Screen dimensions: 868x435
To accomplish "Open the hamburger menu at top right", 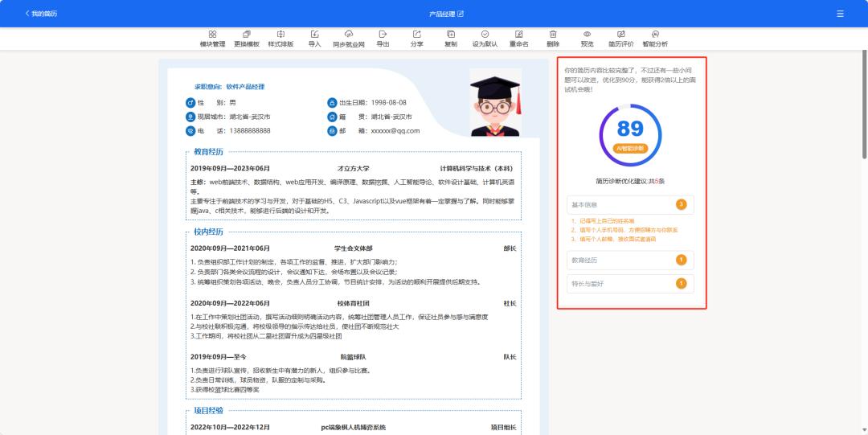I will tap(840, 14).
